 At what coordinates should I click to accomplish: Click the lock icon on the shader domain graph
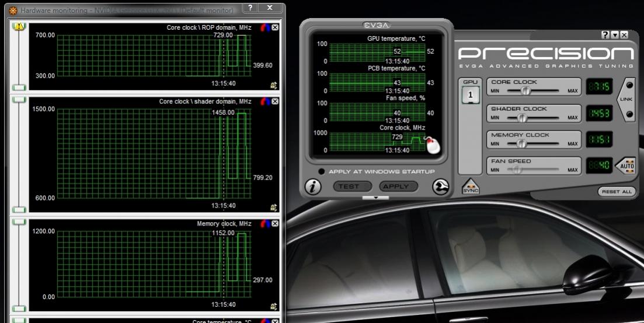coord(274,208)
